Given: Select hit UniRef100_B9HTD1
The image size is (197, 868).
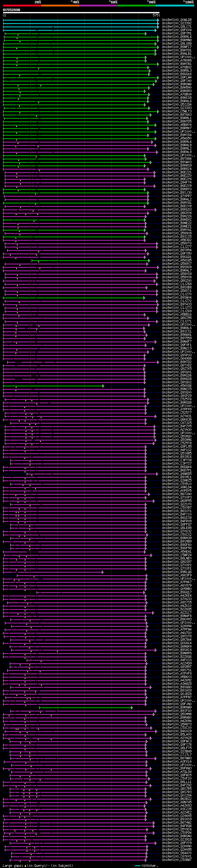Looking at the screenshot, I should [177, 50].
